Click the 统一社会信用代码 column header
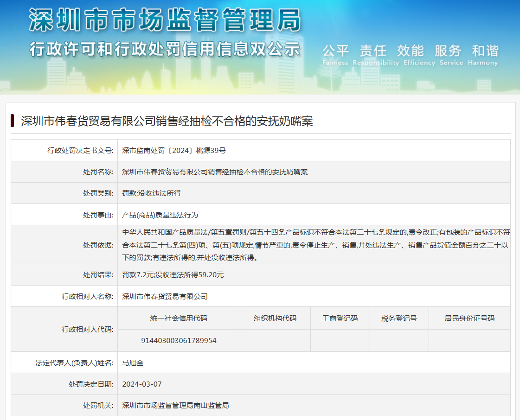 coord(179,318)
